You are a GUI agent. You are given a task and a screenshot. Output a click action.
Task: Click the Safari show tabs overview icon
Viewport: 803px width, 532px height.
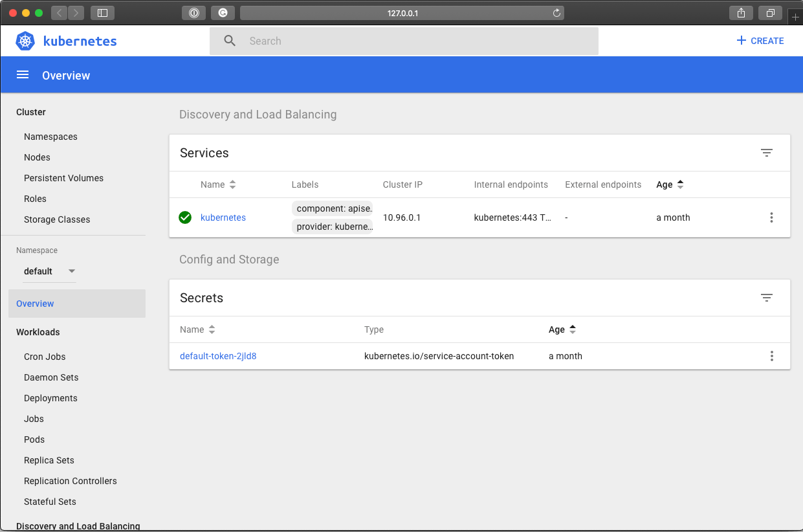(771, 12)
